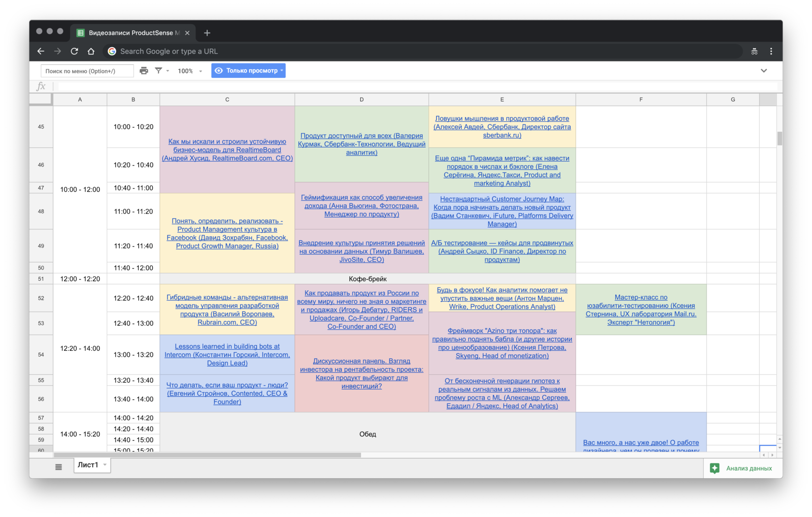Open Chrome three-dot menu

(x=771, y=51)
